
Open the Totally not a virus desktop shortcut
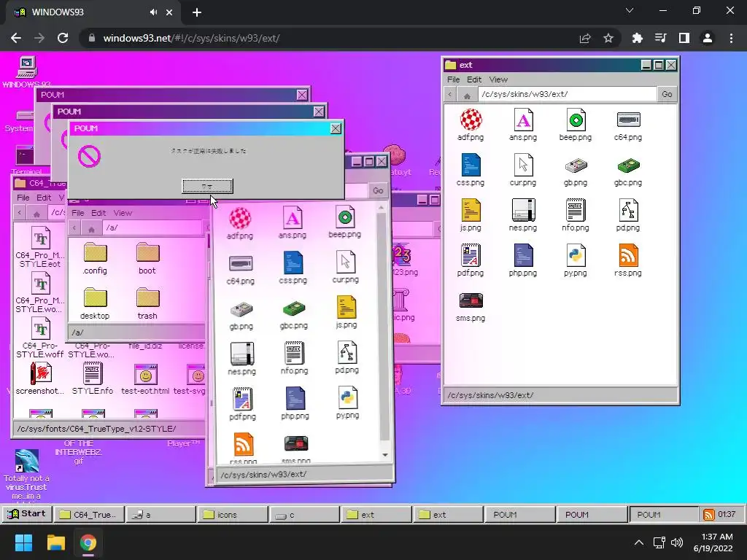[27, 474]
